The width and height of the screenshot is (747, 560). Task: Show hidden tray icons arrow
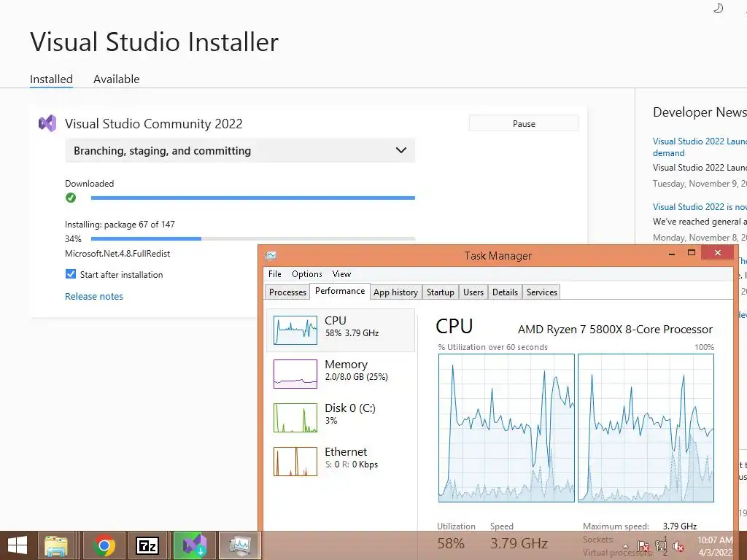tap(625, 546)
